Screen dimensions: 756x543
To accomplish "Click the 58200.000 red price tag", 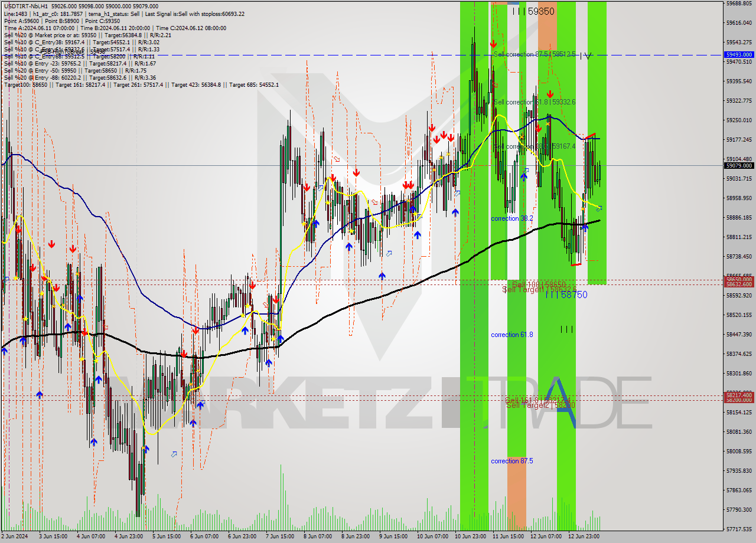I will click(739, 400).
